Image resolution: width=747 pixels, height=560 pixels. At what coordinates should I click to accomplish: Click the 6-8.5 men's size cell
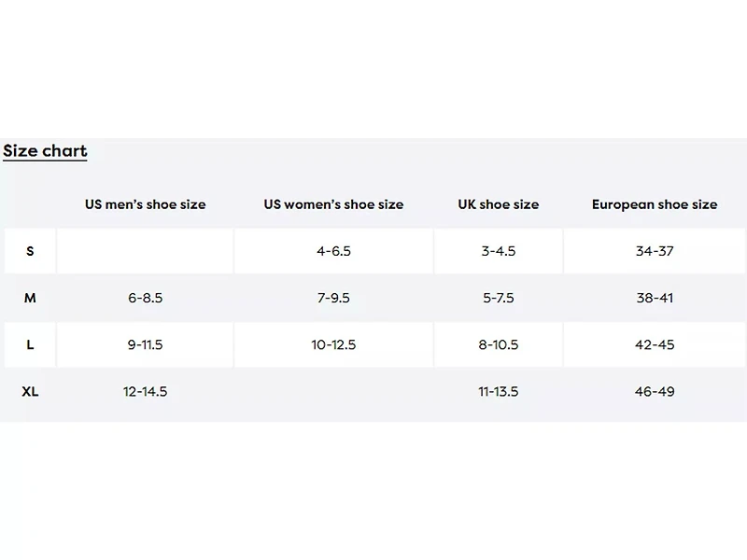click(x=145, y=298)
